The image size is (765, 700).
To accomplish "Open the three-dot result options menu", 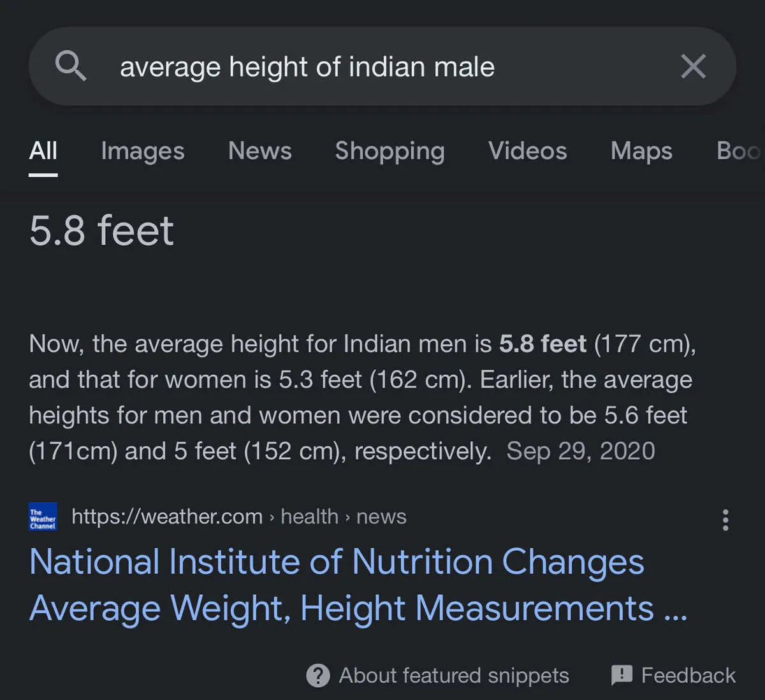I will click(725, 520).
